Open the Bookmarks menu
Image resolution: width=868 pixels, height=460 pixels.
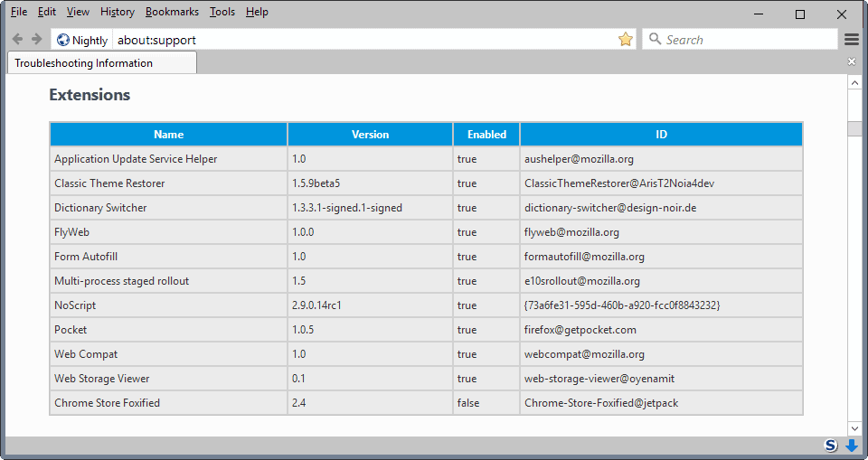172,12
